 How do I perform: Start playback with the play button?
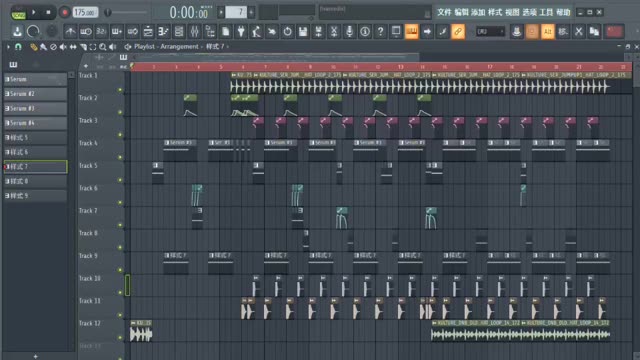pos(33,12)
